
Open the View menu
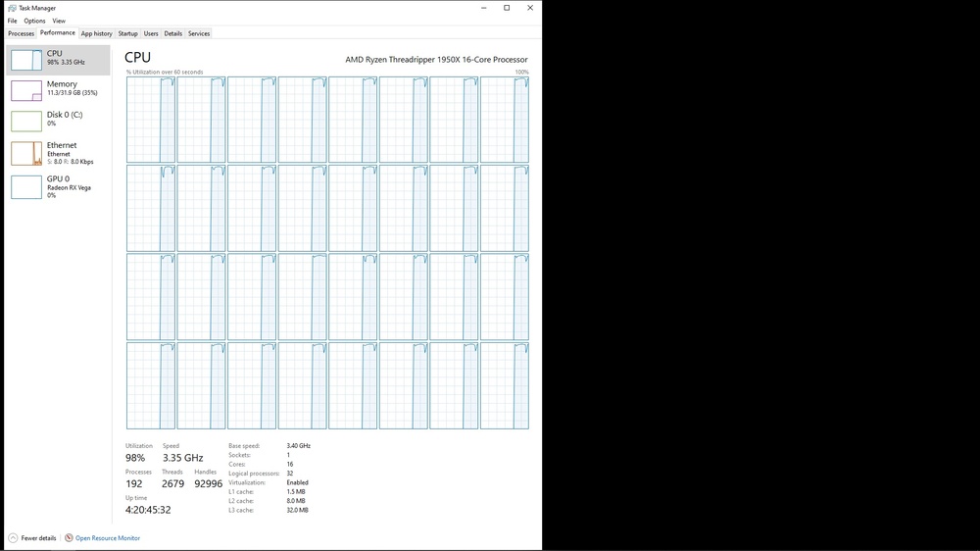59,21
